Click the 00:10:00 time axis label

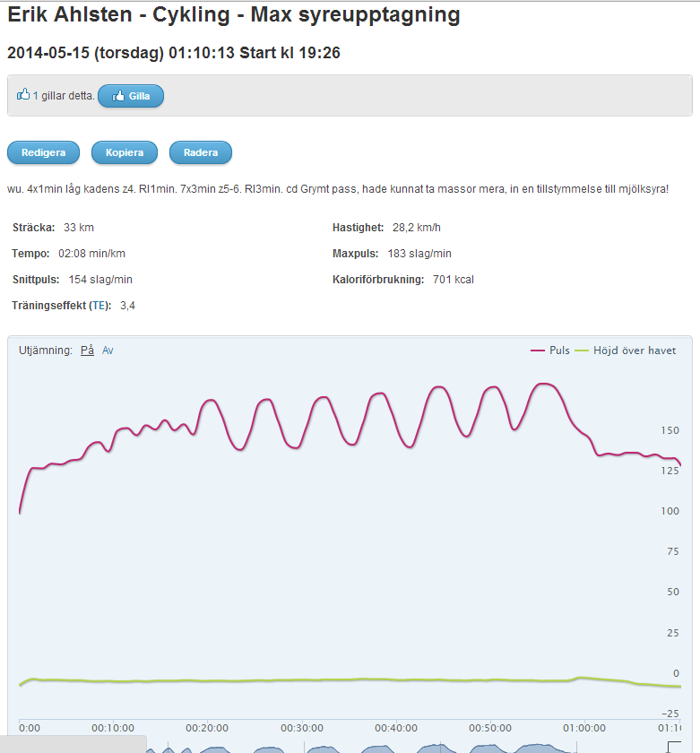tap(113, 728)
